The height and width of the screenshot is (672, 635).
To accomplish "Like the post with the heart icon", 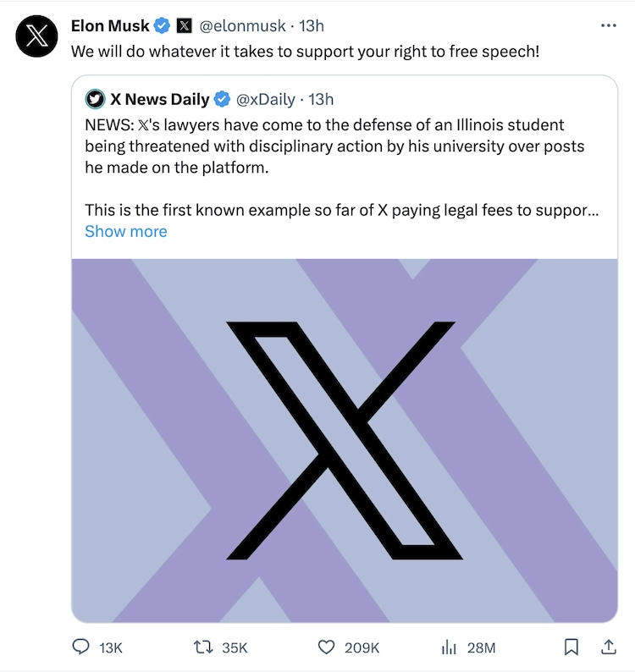I will (327, 647).
